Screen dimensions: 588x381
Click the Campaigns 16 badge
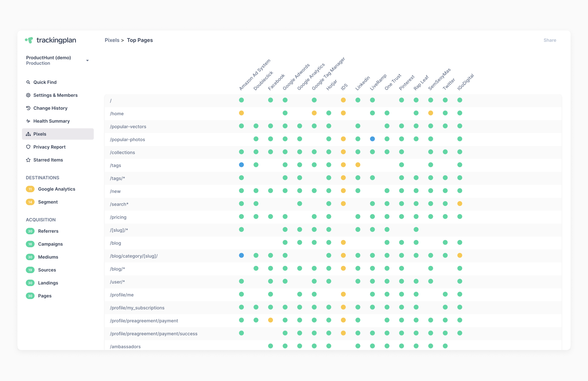30,244
